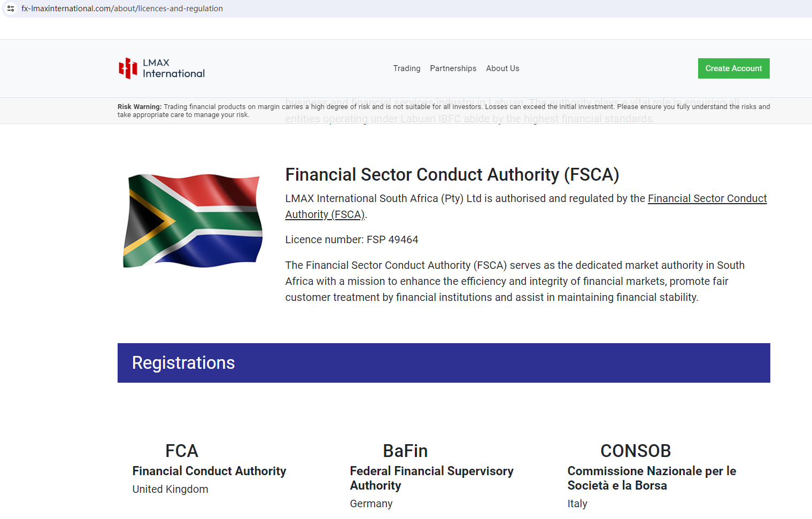The width and height of the screenshot is (812, 519).
Task: Click the browser URL address field
Action: click(x=122, y=9)
